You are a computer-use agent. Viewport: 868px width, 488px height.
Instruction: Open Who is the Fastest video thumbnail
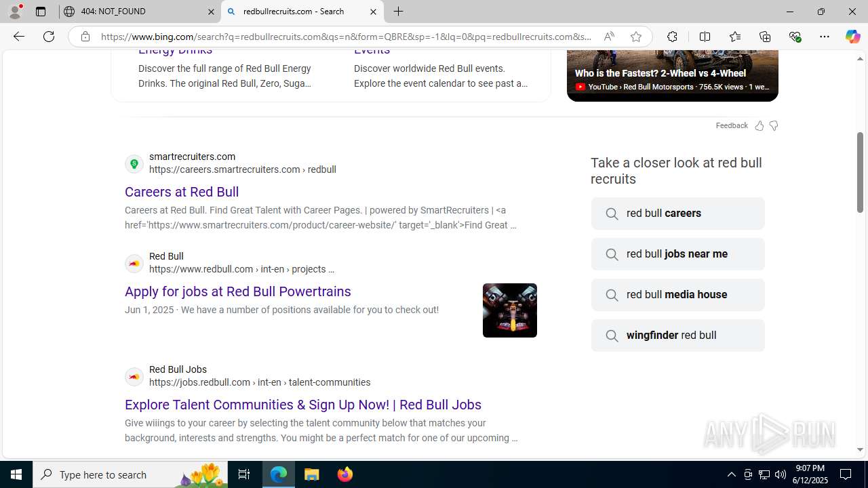click(673, 75)
